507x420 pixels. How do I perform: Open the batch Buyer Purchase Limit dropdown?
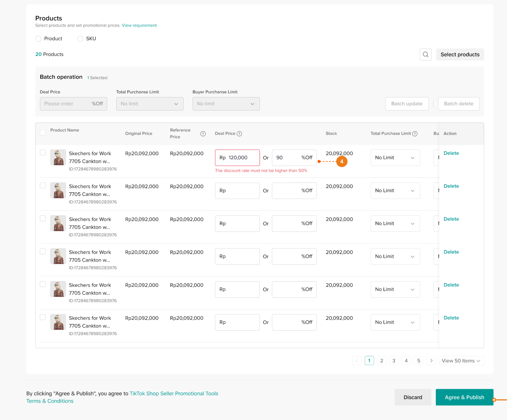coord(226,104)
